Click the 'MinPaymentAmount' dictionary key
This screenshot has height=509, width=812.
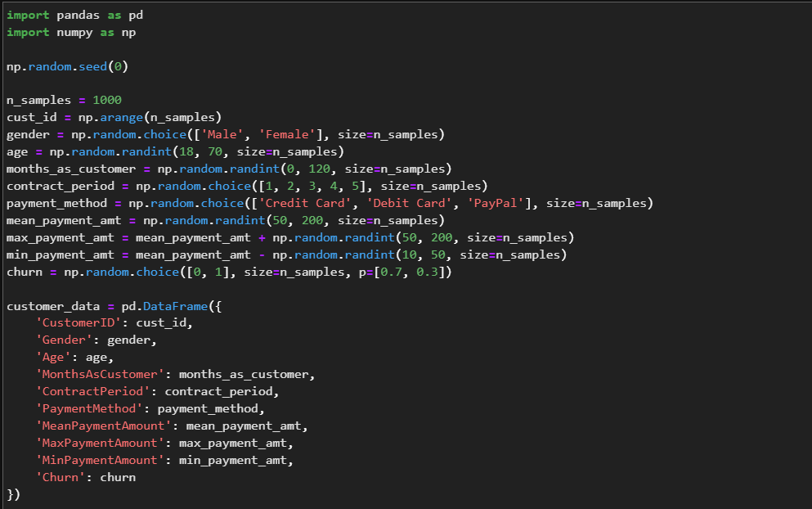coord(100,460)
